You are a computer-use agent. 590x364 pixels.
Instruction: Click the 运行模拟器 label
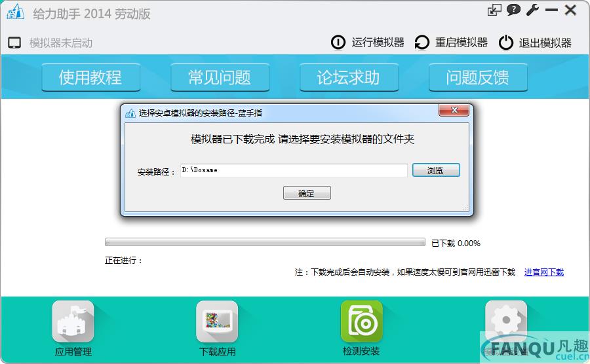click(378, 43)
